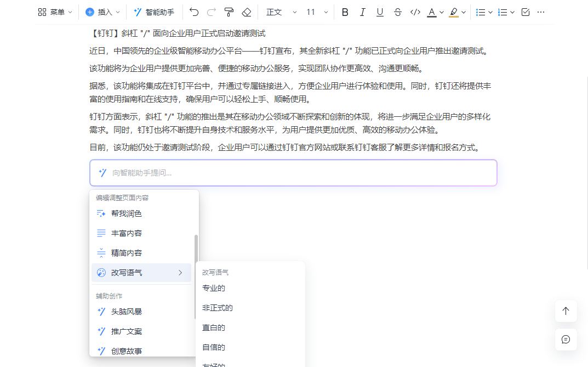This screenshot has height=367, width=588.
Task: Open the font size 11 dropdown
Action: [x=317, y=12]
